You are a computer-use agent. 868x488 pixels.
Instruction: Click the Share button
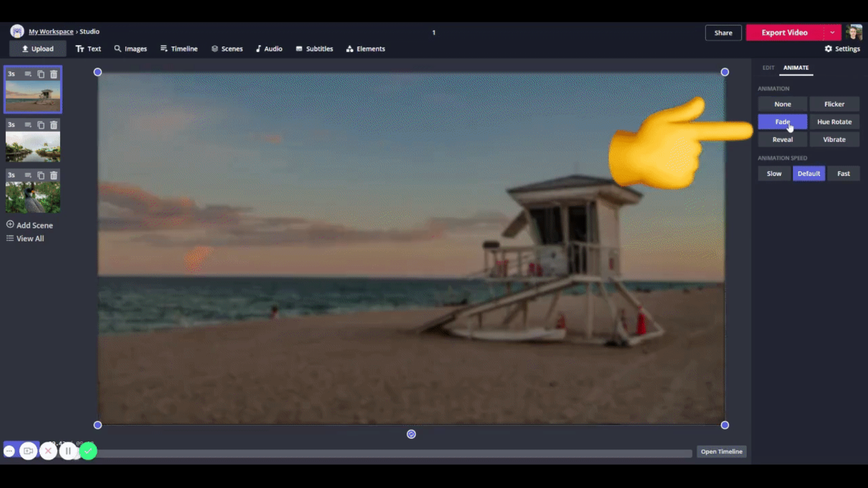point(723,33)
